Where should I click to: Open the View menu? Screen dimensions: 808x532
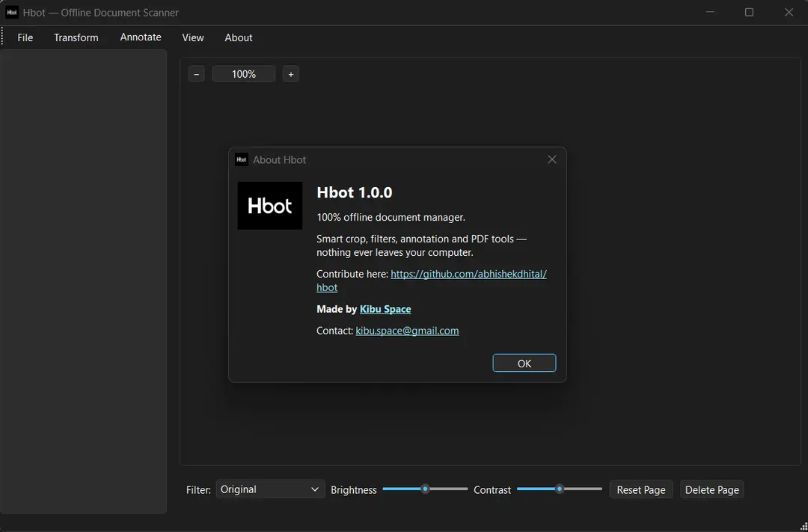[x=193, y=37]
